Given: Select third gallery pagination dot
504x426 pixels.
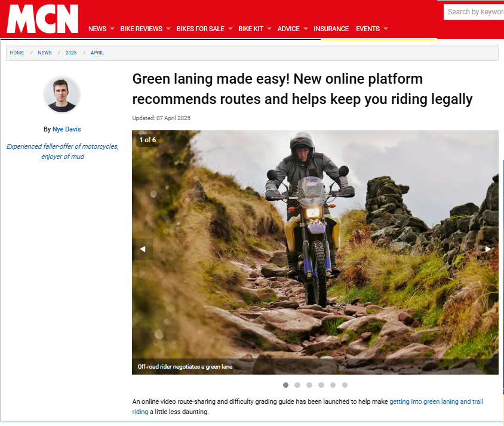Looking at the screenshot, I should tap(309, 385).
